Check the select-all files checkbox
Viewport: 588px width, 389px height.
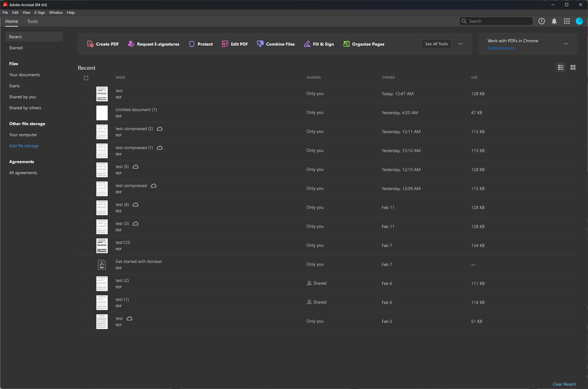86,78
